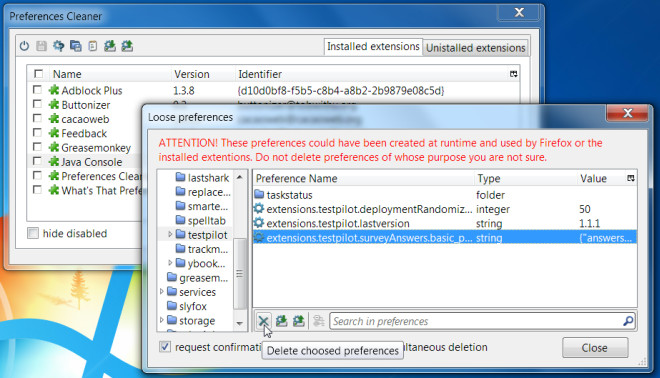Click the delete X icon for chosen preferences
Viewport: 660px width, 378px height.
pos(263,321)
